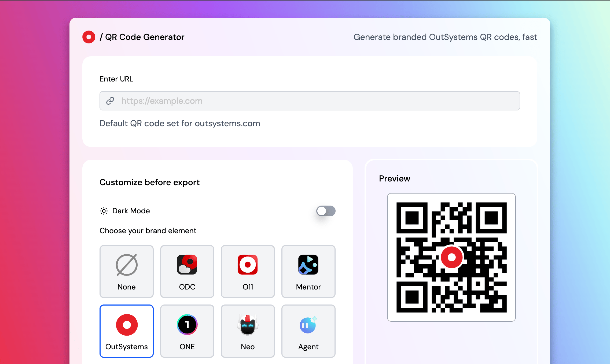Click the sun icon beside Dark Mode

(104, 211)
